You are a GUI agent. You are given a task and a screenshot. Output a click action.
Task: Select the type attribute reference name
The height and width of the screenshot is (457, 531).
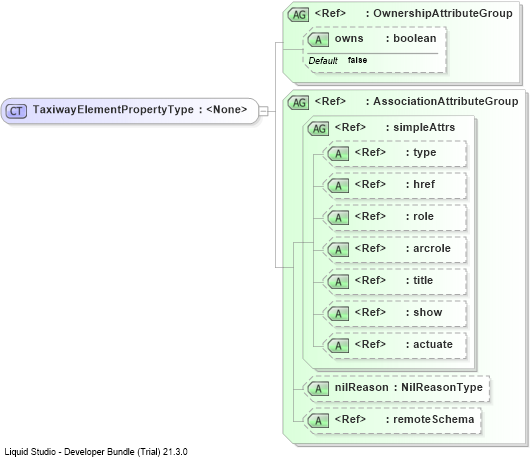(x=425, y=153)
